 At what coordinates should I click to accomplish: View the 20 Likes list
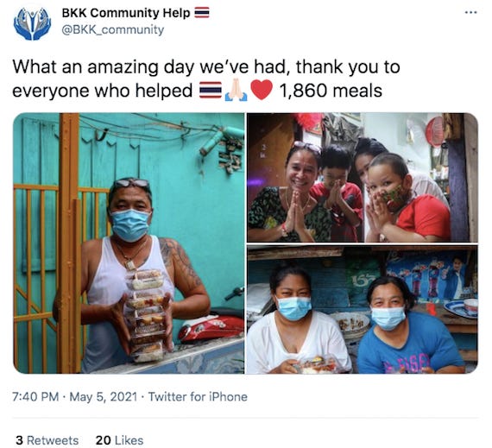click(x=120, y=440)
